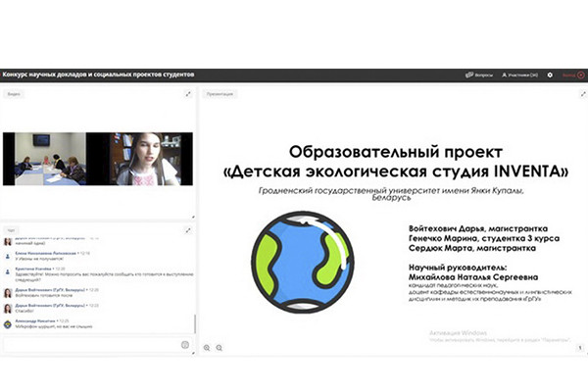
Task: Expand the Видео panel to fullscreen
Action: pos(188,94)
